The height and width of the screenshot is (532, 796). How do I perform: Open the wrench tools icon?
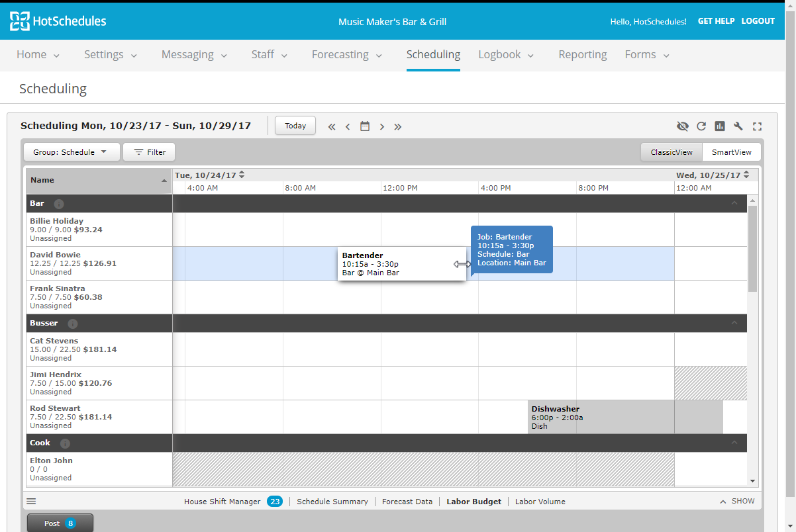(x=738, y=126)
